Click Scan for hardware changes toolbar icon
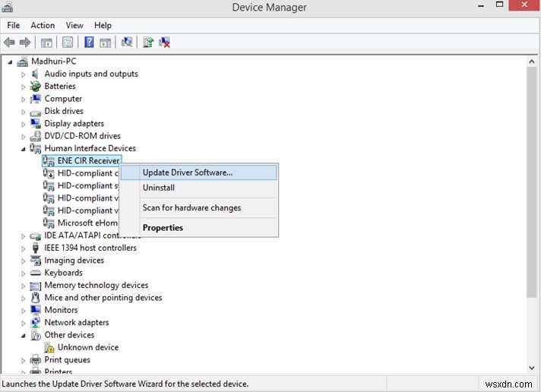 [127, 42]
